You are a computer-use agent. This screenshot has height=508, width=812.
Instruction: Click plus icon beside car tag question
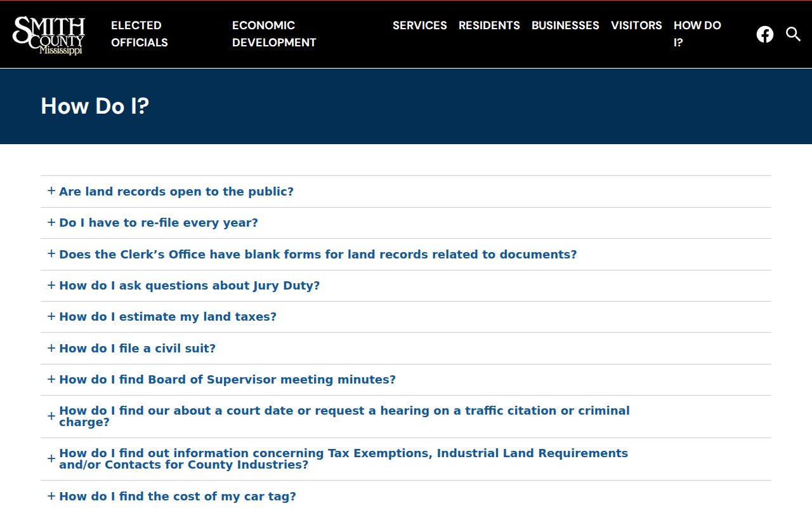click(51, 496)
